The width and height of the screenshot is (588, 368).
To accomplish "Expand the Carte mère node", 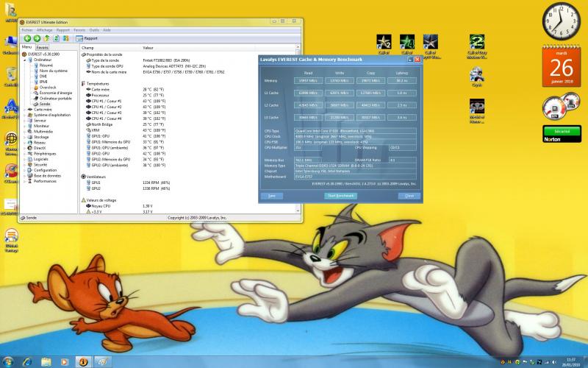I will (x=25, y=110).
